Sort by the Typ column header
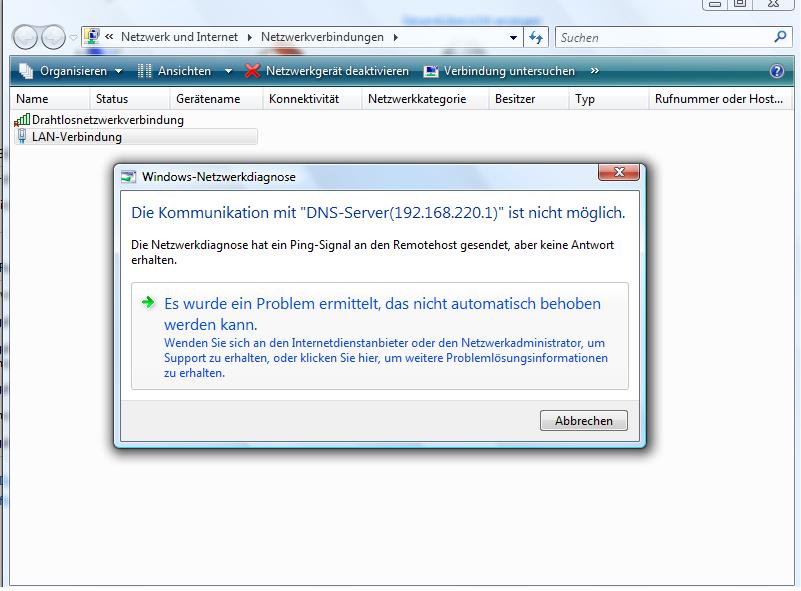 pos(608,99)
